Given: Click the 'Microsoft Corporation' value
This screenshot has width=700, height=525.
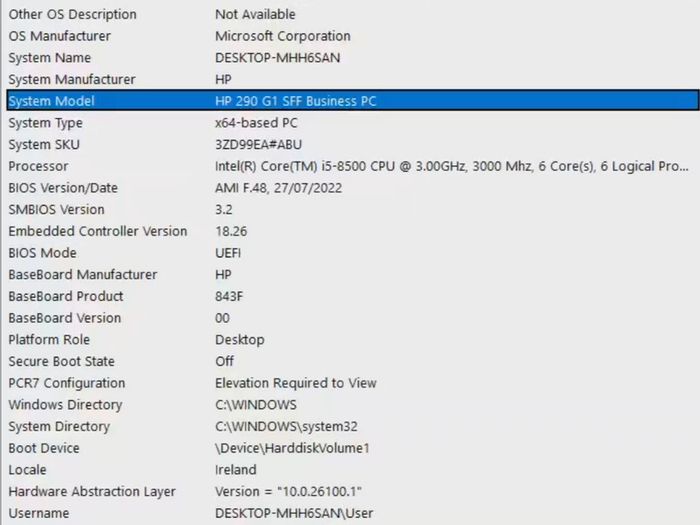Looking at the screenshot, I should [283, 36].
